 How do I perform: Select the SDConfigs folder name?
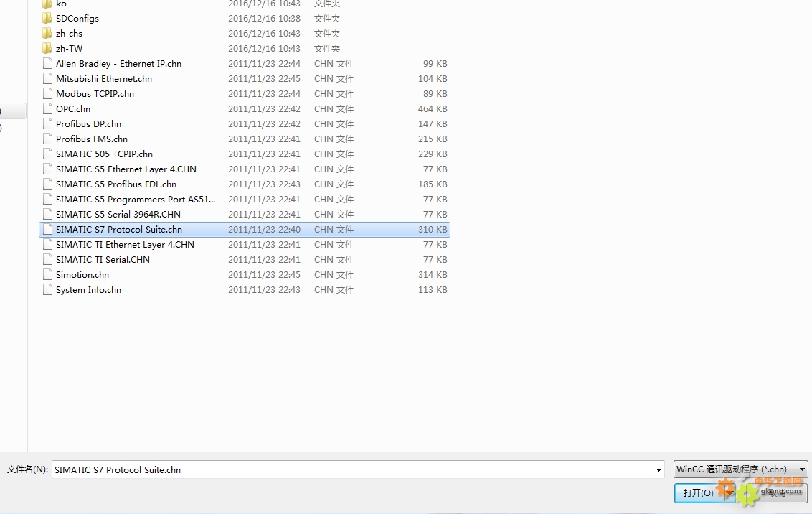[x=77, y=18]
